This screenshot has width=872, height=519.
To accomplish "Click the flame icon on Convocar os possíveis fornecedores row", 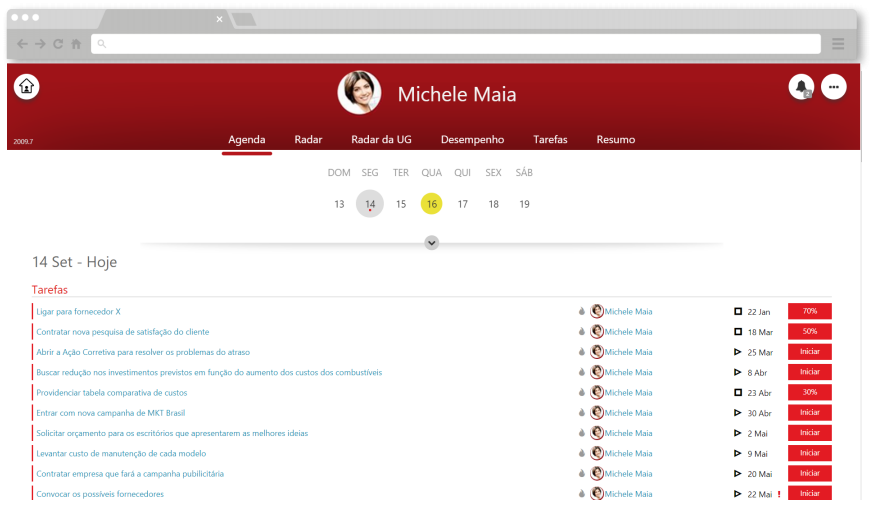I will click(582, 493).
